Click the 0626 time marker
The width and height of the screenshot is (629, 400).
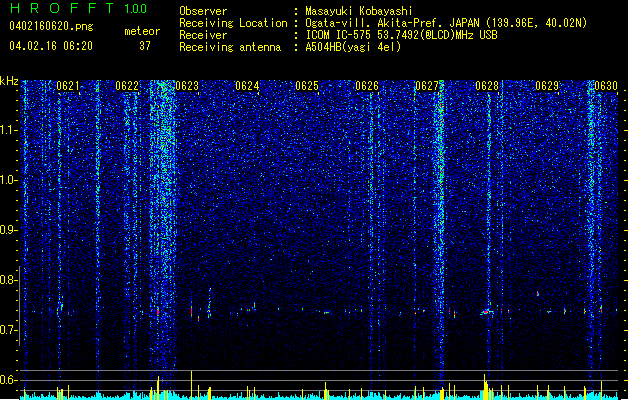coord(367,86)
